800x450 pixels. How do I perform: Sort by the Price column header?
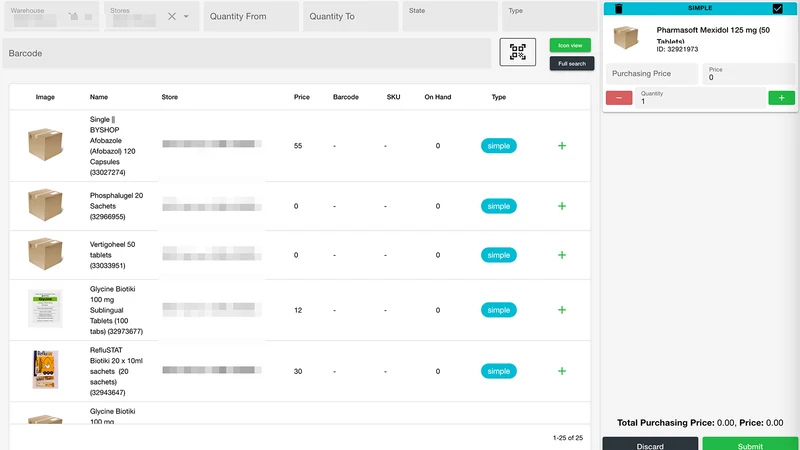302,97
